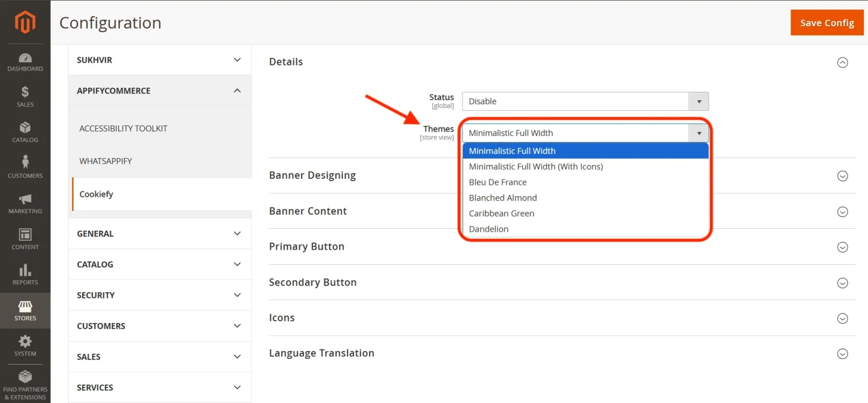Expand the SUKHVIR configuration group
Screen dimensions: 868x403
tap(160, 60)
